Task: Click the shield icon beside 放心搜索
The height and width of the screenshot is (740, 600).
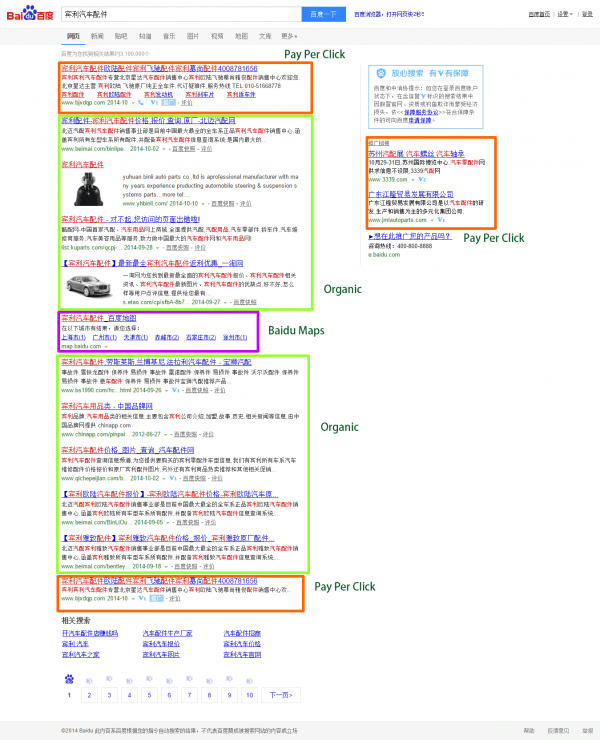Action: click(381, 73)
